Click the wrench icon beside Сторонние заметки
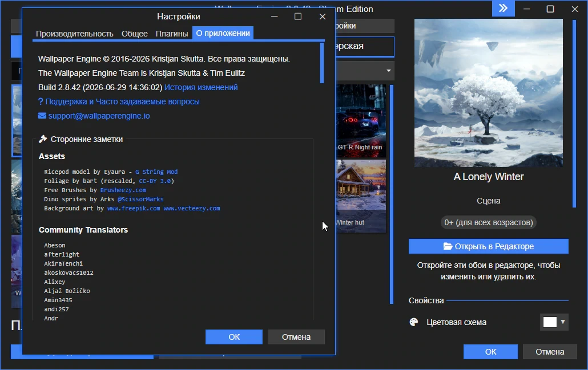Viewport: 588px width, 370px height. (43, 139)
